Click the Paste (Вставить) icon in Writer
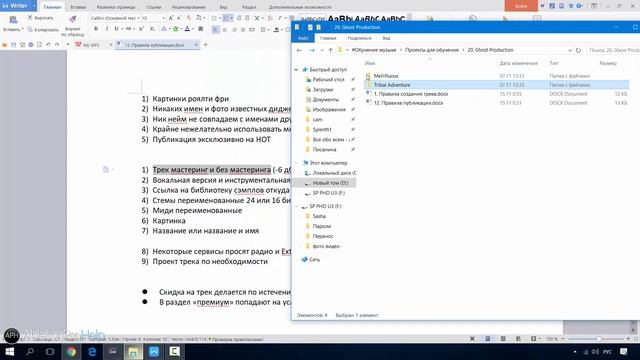This screenshot has width=640, height=360. [13, 20]
